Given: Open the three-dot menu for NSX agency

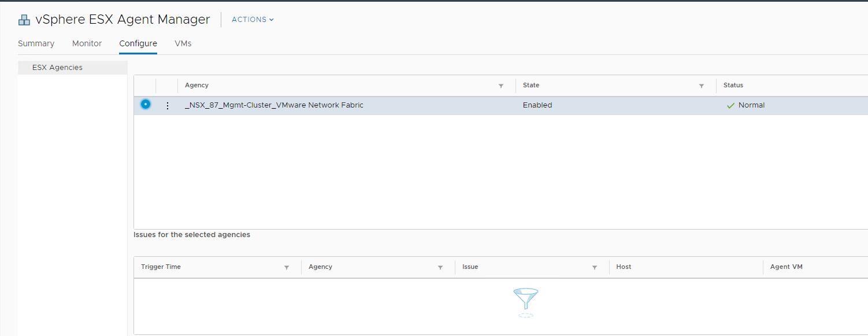Looking at the screenshot, I should [168, 105].
